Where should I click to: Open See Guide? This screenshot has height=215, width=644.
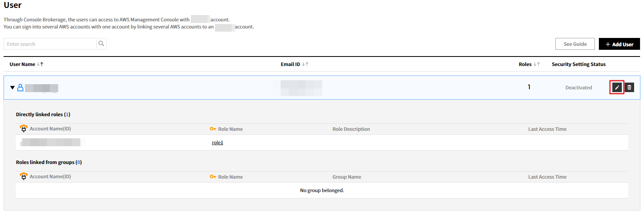(575, 44)
